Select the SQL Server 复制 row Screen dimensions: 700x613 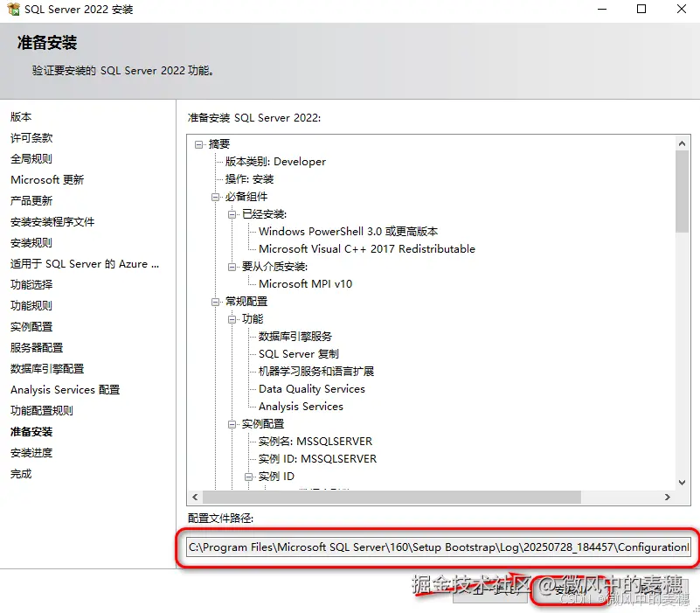[x=299, y=354]
